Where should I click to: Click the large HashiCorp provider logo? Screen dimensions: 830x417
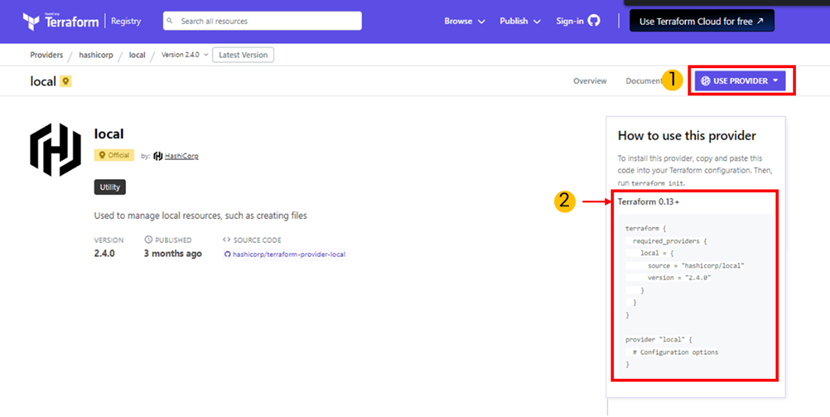click(56, 150)
